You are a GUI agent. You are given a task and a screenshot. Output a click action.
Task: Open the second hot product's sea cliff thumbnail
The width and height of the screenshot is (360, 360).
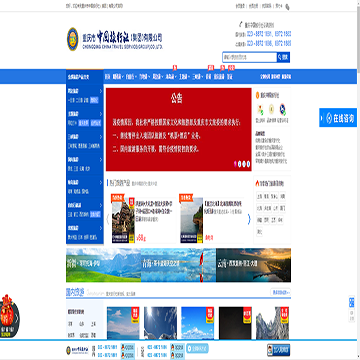[191, 220]
